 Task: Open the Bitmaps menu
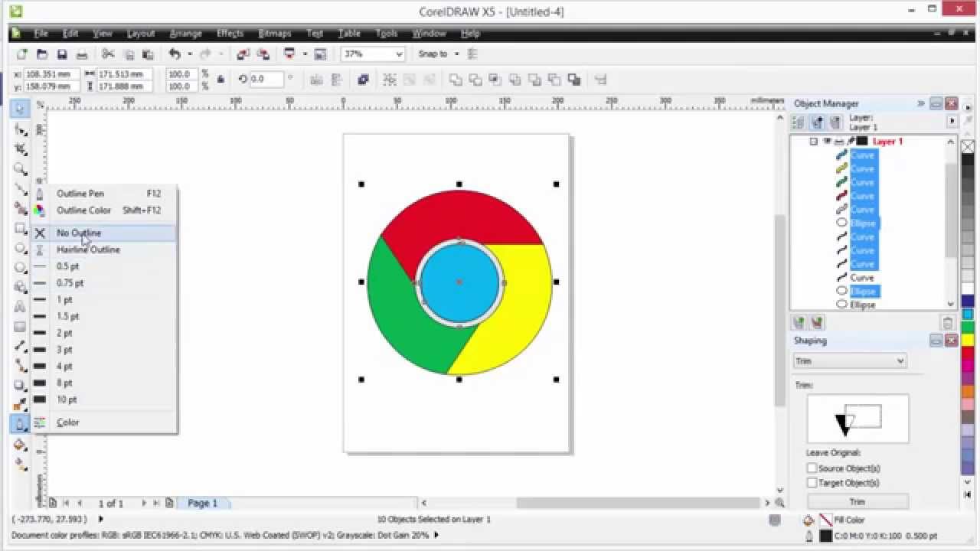[274, 34]
